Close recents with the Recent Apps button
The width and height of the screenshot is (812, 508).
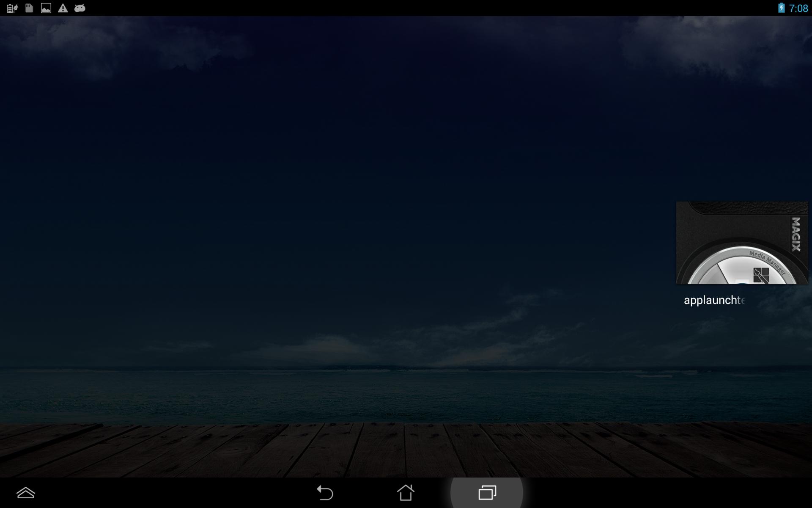click(487, 493)
